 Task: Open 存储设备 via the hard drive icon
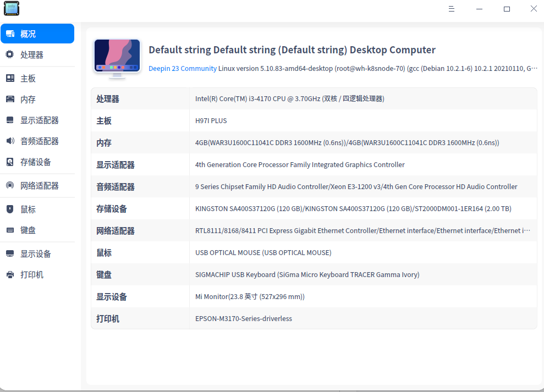click(9, 162)
